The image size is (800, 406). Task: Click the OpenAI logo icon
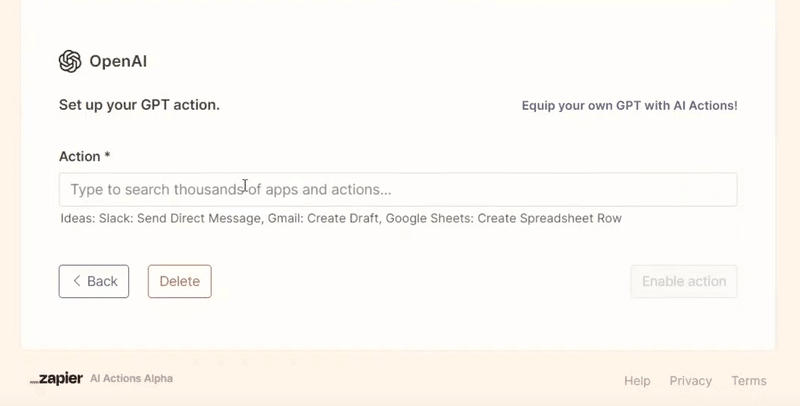(70, 61)
